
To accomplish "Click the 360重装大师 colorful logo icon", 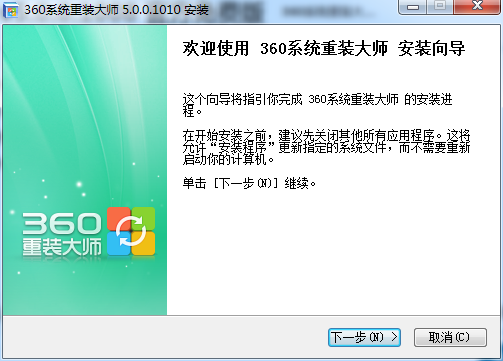I will tap(131, 231).
